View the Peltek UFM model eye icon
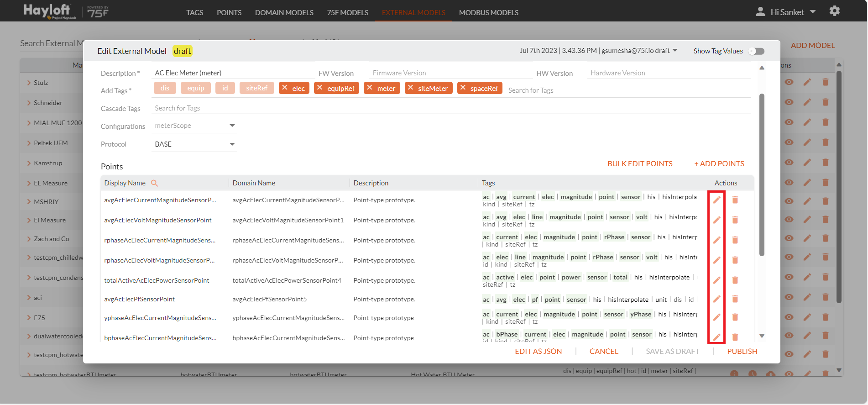868x405 pixels. (x=789, y=142)
